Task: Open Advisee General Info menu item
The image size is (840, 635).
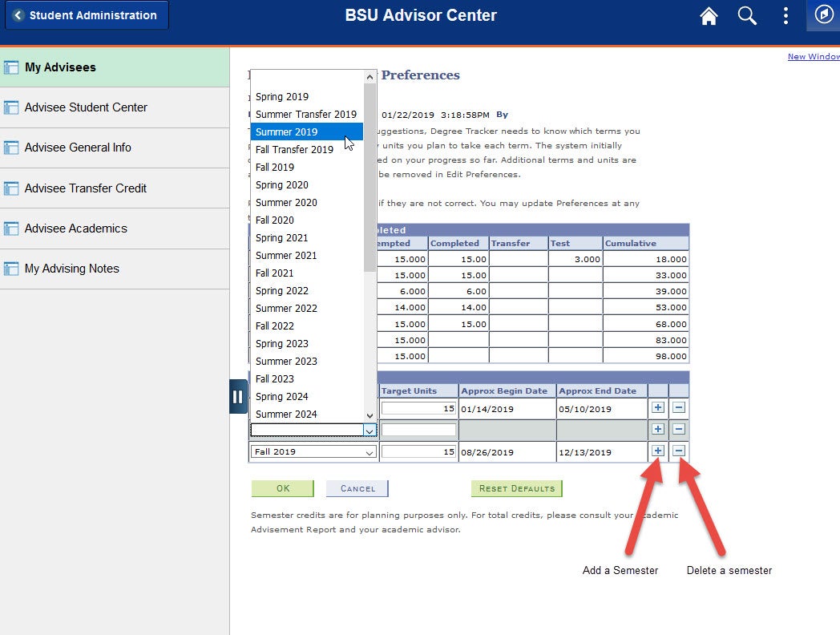Action: point(115,148)
